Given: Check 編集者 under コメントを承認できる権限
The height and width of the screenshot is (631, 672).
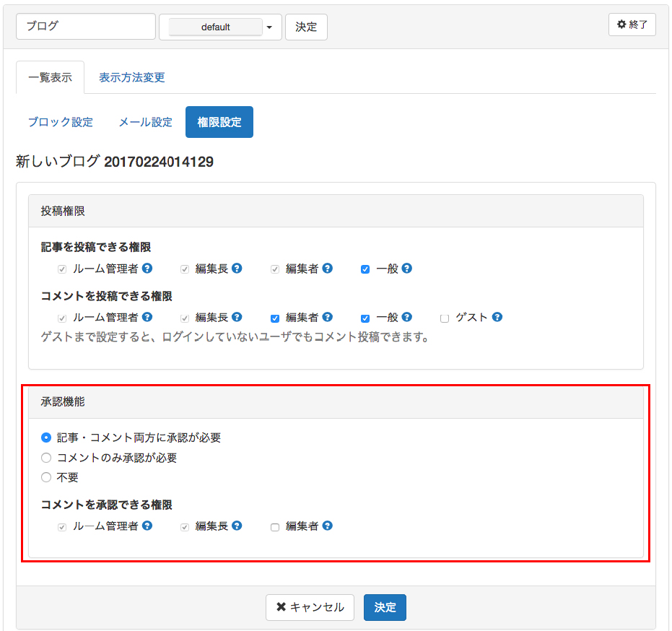Looking at the screenshot, I should 275,527.
